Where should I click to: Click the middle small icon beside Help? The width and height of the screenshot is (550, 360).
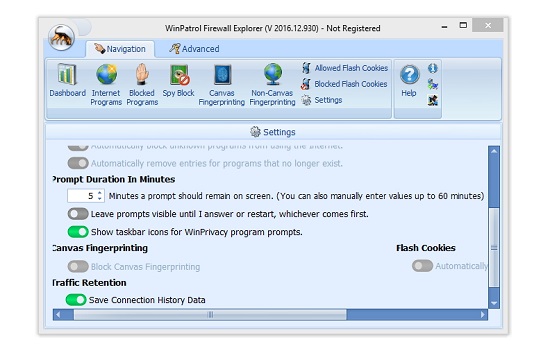click(432, 84)
